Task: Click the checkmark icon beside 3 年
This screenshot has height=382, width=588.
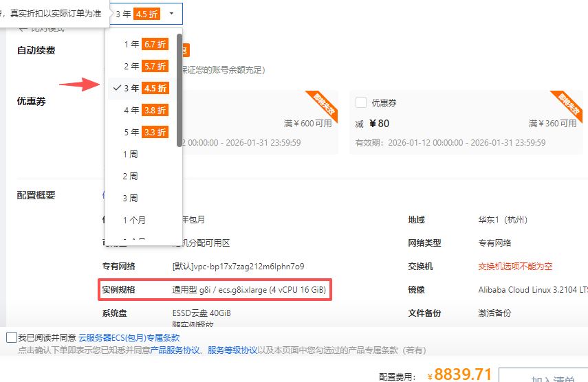Action: pos(117,88)
